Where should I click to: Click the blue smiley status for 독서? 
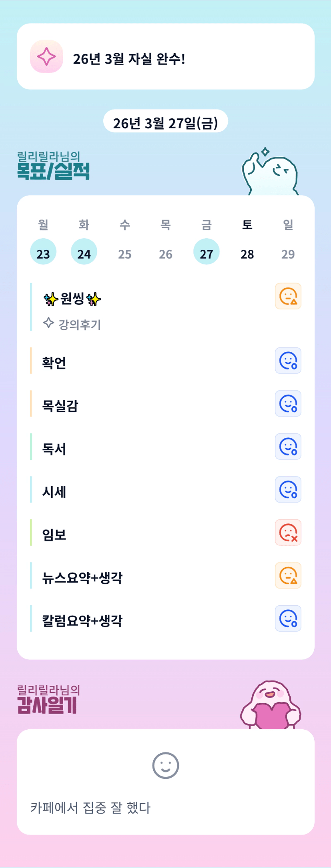[288, 447]
